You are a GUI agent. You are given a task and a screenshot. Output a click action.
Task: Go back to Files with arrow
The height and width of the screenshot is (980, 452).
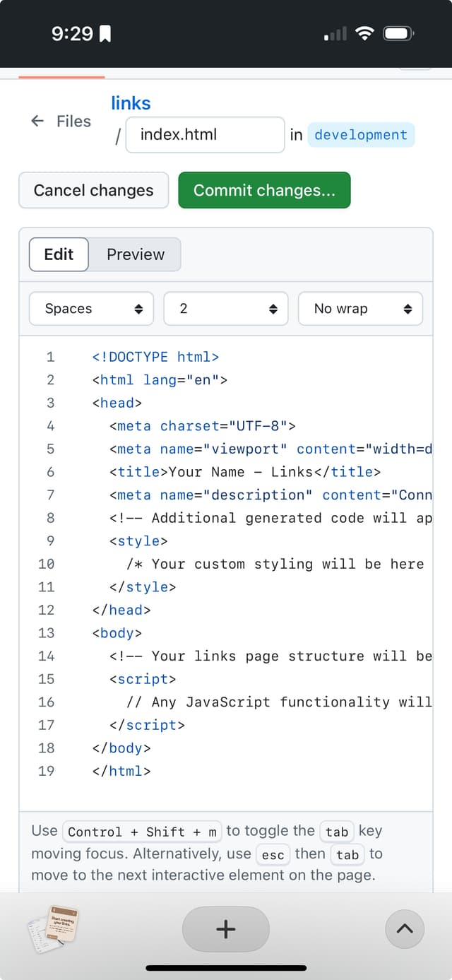click(61, 122)
